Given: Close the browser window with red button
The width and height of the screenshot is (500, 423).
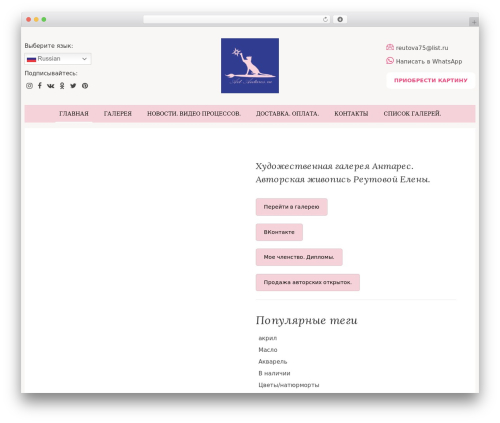Looking at the screenshot, I should pyautogui.click(x=29, y=19).
